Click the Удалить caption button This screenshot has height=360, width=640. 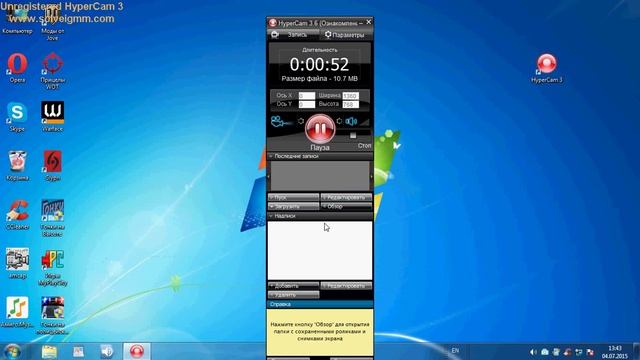[293, 295]
